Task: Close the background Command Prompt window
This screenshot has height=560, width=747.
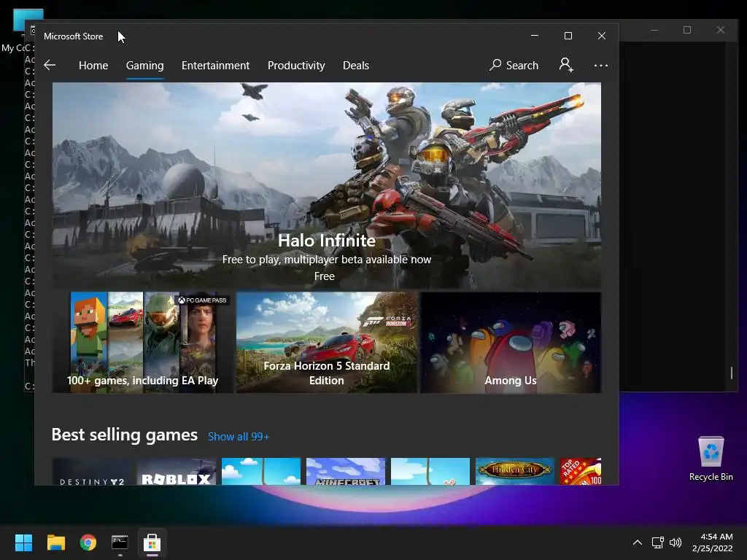Action: click(720, 30)
